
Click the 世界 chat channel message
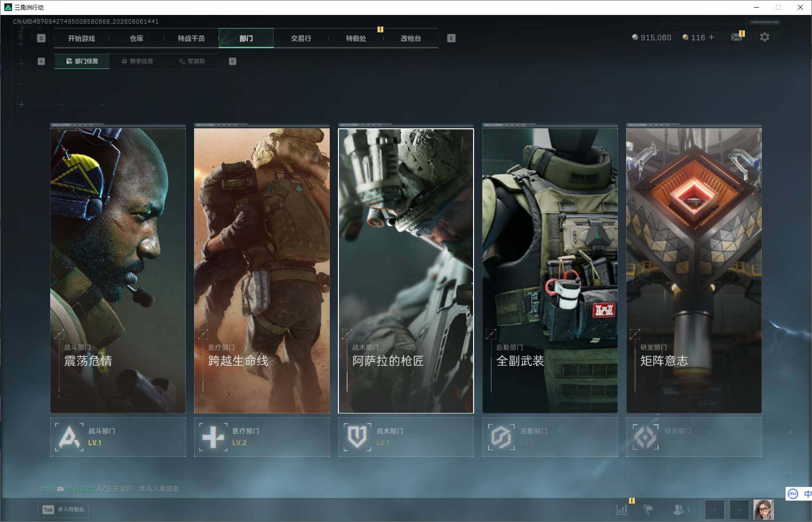tap(109, 489)
